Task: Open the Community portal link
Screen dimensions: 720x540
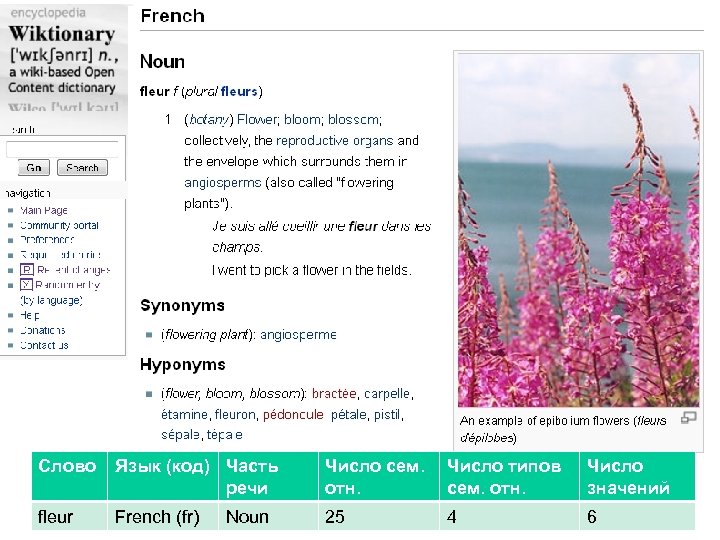Action: coord(59,226)
